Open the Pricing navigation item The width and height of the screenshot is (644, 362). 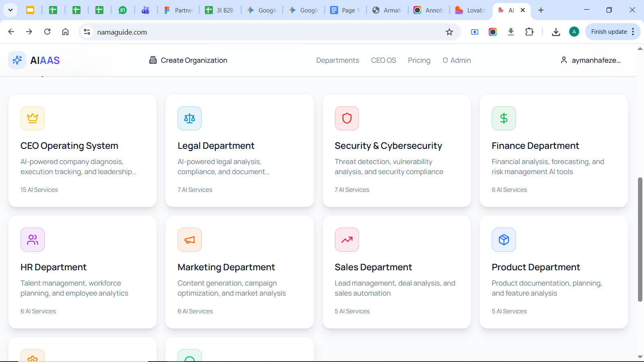[419, 60]
